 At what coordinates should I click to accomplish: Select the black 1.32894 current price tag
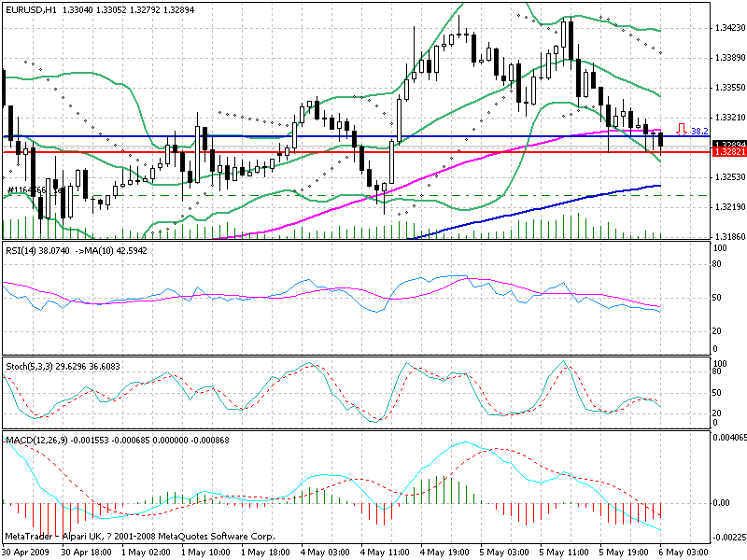728,145
